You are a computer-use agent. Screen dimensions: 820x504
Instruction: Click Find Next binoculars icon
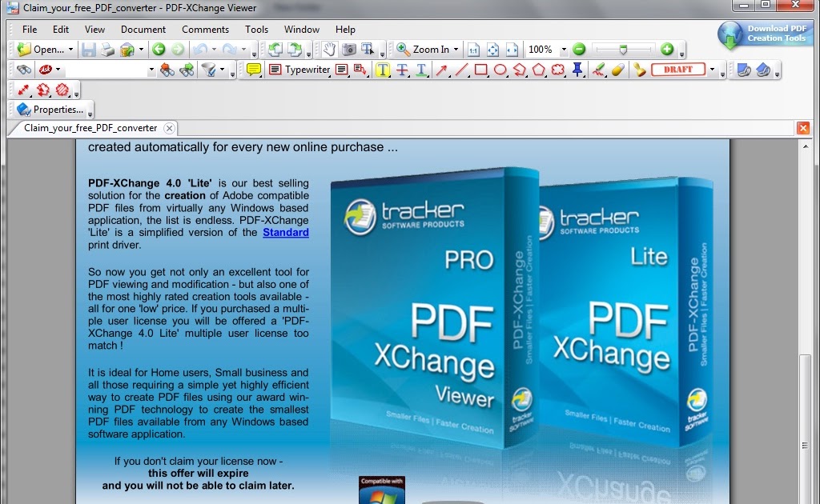click(x=187, y=70)
